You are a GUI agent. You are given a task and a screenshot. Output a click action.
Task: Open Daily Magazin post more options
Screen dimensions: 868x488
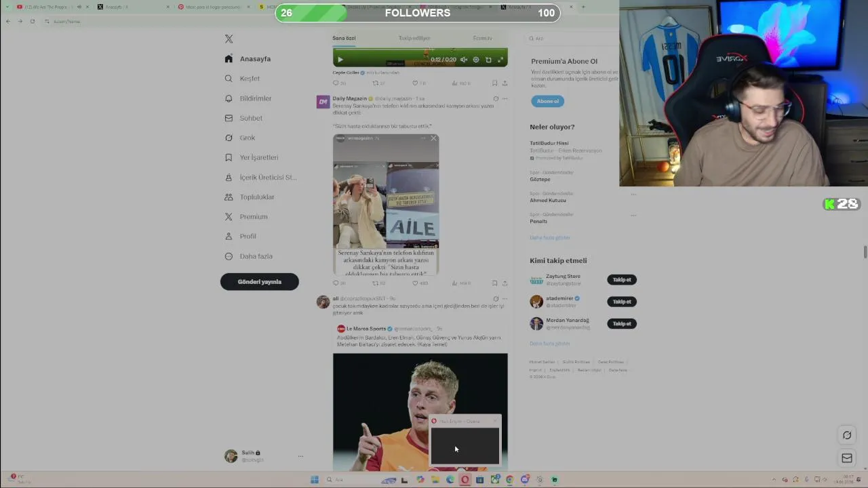[x=505, y=99]
